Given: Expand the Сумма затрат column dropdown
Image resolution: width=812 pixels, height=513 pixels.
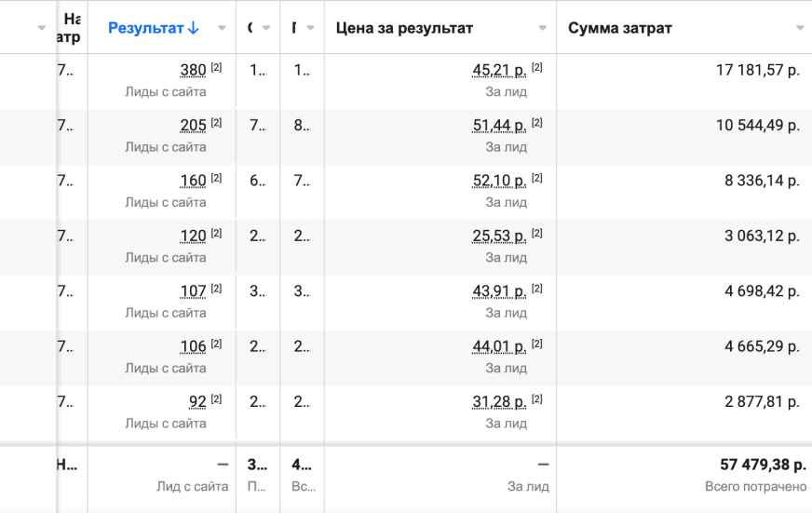Looking at the screenshot, I should pos(800,28).
